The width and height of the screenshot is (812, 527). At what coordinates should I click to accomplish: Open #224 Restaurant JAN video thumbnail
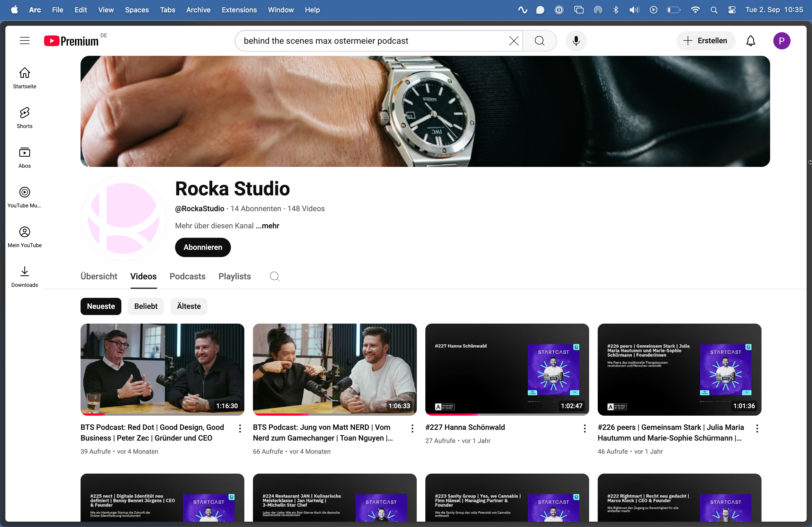pyautogui.click(x=335, y=498)
